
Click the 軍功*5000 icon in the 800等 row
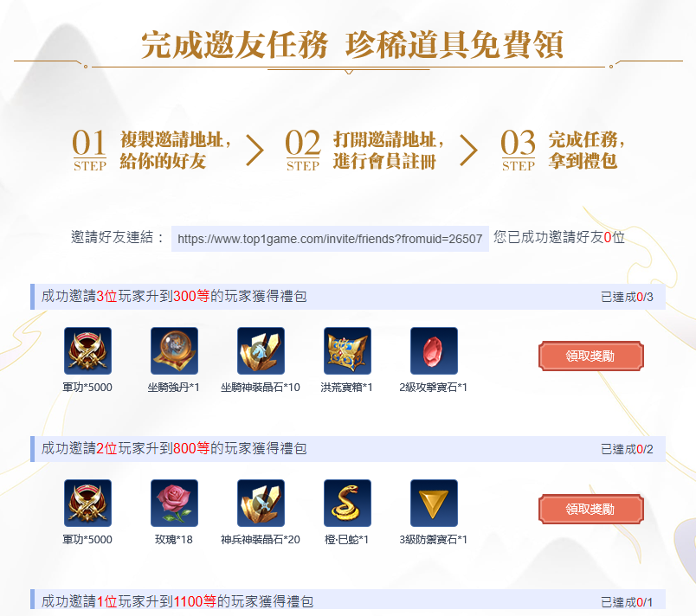coord(88,503)
